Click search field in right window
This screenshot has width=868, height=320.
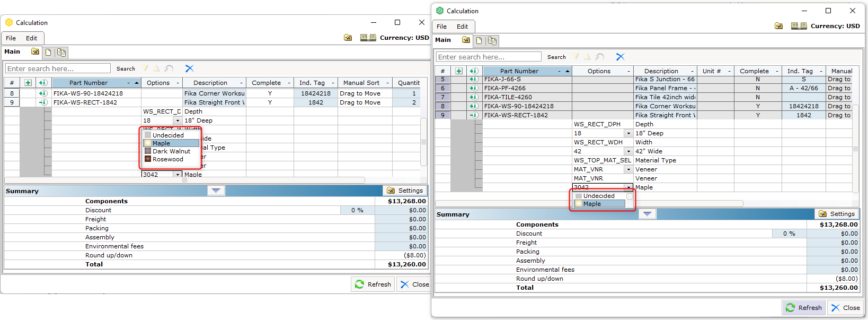click(489, 57)
